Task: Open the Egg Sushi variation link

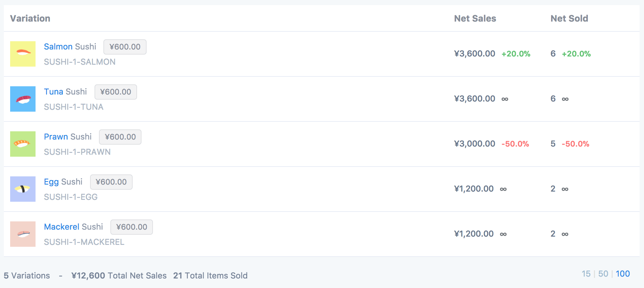Action: click(63, 182)
